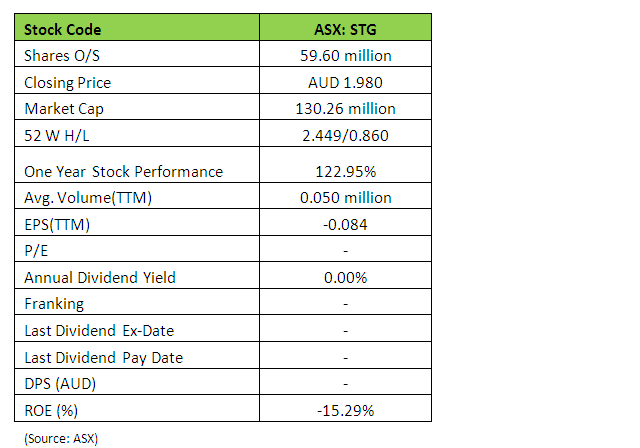The width and height of the screenshot is (640, 448).
Task: Select the "59.60 million" value cell
Action: 345,56
